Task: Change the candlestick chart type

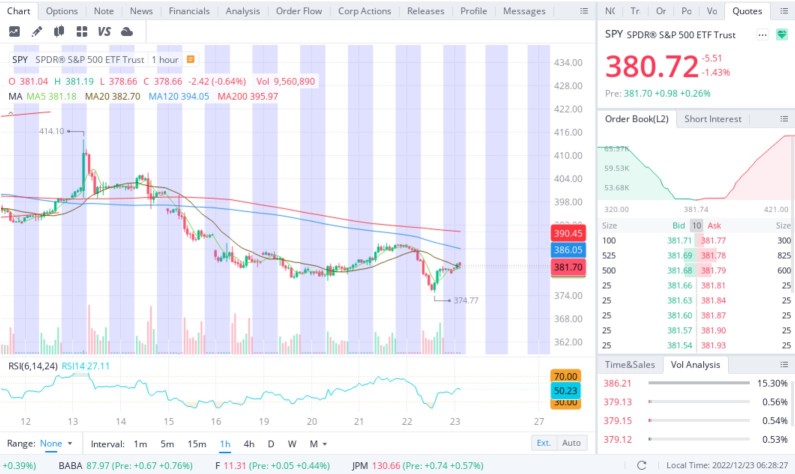Action: (x=59, y=31)
